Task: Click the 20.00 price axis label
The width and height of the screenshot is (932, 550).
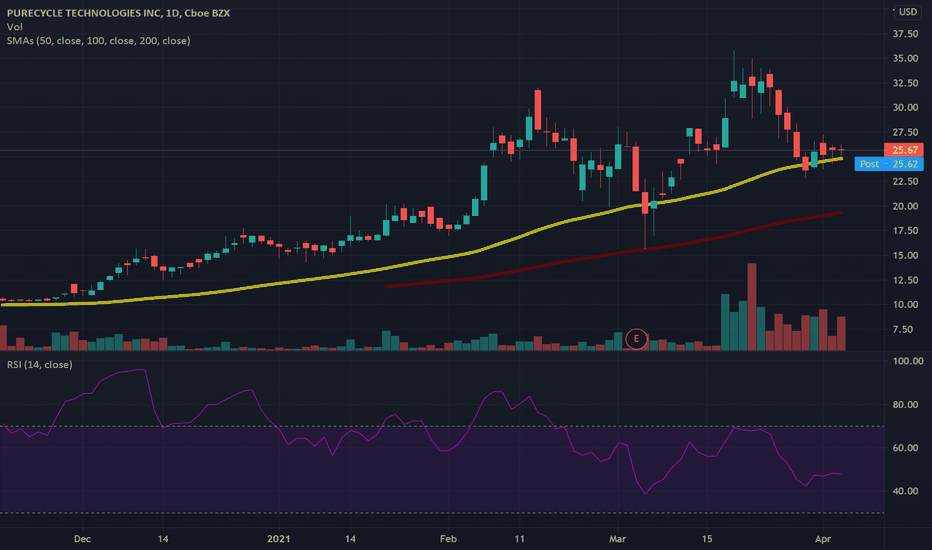Action: point(905,206)
